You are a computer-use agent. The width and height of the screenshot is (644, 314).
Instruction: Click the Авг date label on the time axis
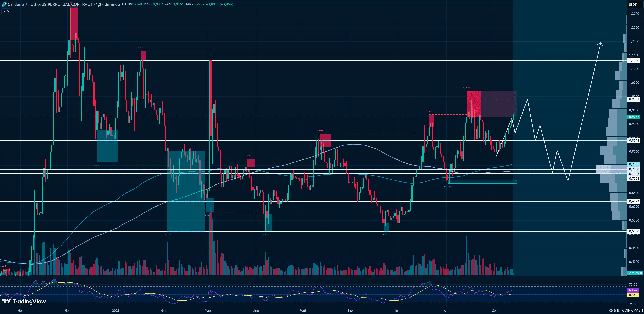point(446,311)
